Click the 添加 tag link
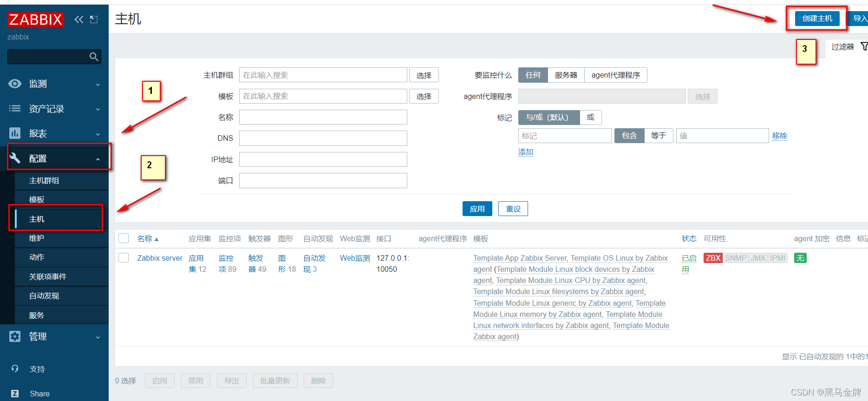Image resolution: width=868 pixels, height=401 pixels. point(526,152)
